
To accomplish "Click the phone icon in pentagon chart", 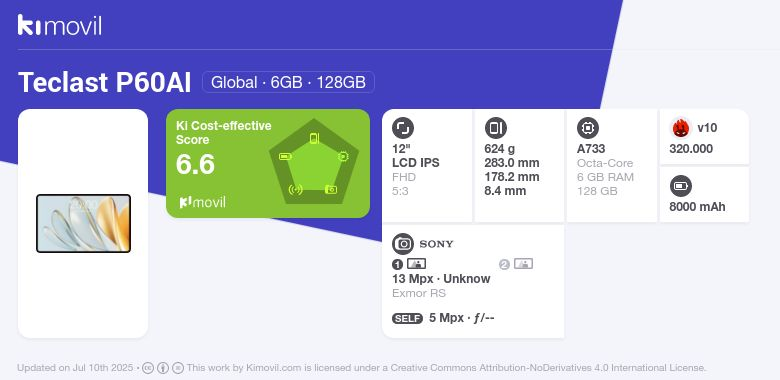I will pos(314,138).
